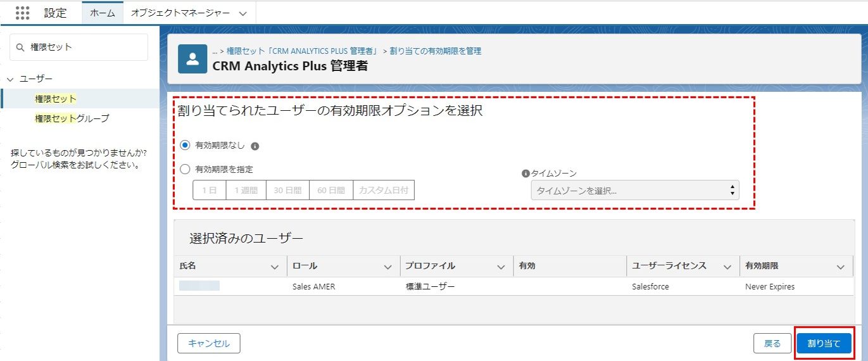Click the 割り当て button
Image resolution: width=868 pixels, height=361 pixels.
click(824, 343)
